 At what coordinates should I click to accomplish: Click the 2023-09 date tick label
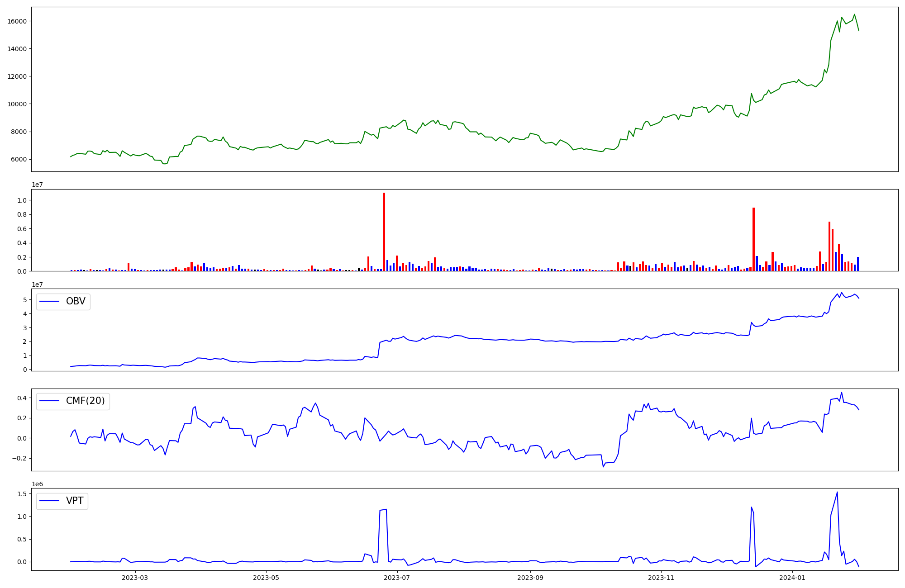530,578
